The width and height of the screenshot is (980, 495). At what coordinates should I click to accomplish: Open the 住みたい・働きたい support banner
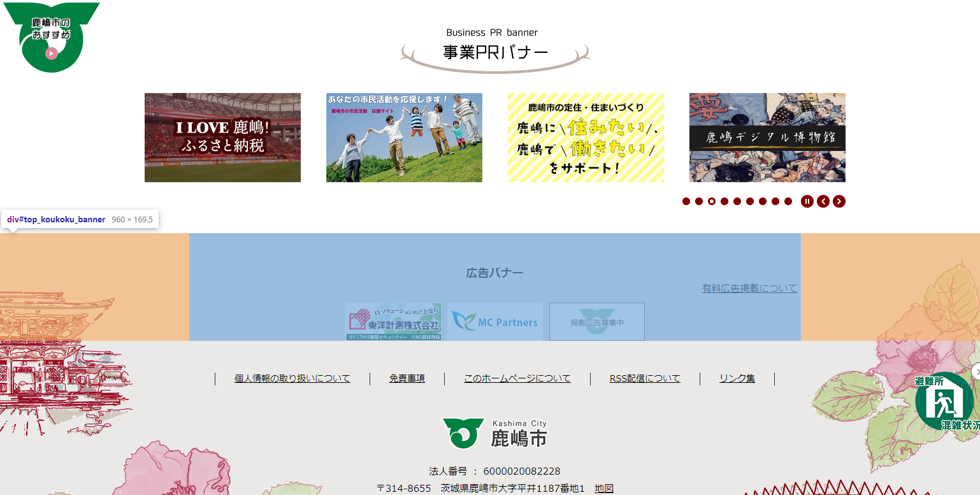(585, 138)
